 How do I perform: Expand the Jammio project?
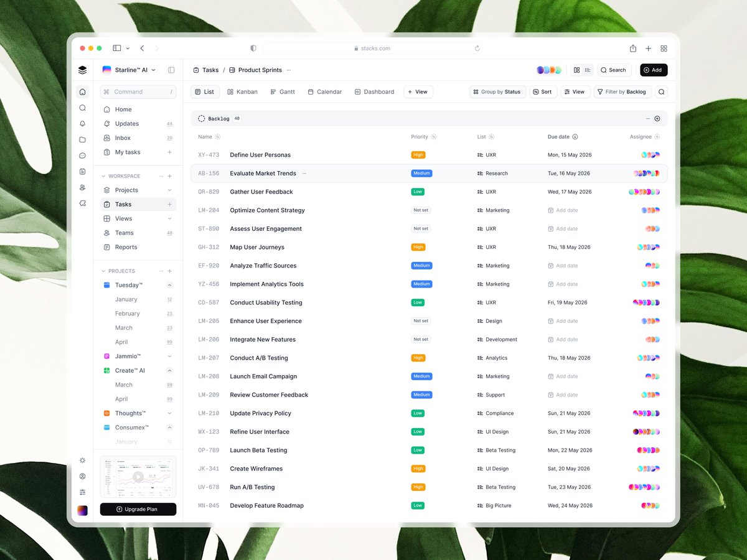click(169, 357)
